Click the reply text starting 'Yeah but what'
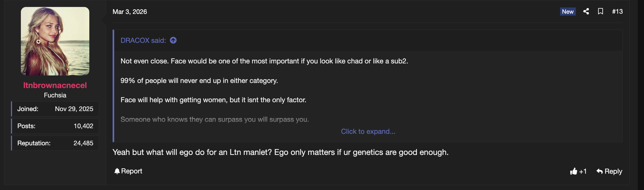Viewport: 644px width, 190px height. (x=280, y=152)
